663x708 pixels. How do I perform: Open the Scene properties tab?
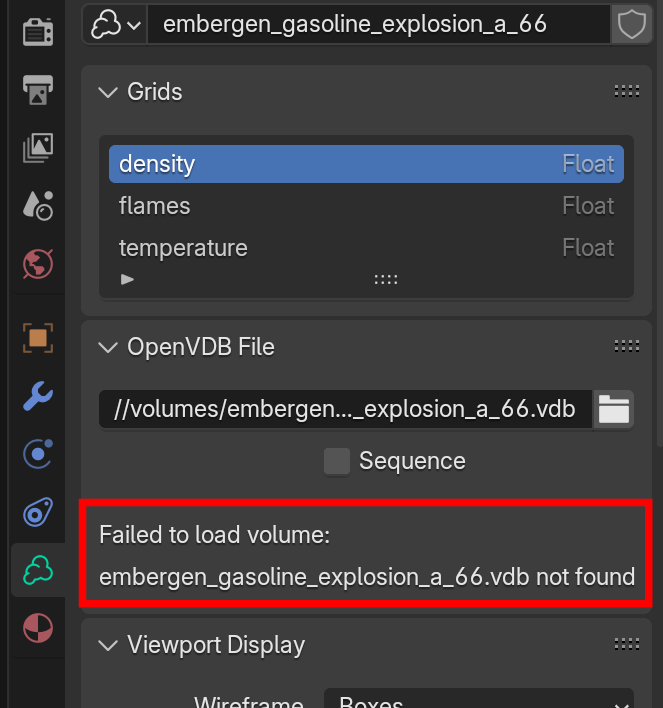[38, 205]
